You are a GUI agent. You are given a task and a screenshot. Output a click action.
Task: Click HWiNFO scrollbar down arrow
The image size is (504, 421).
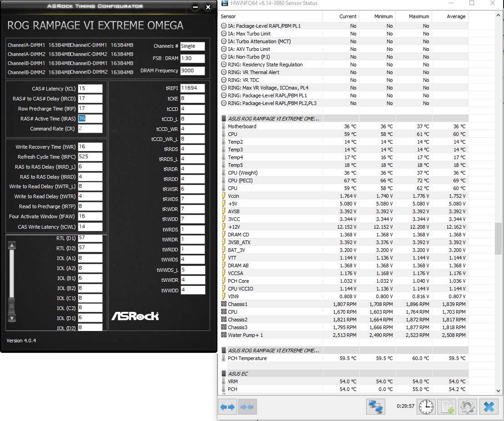coord(498,391)
